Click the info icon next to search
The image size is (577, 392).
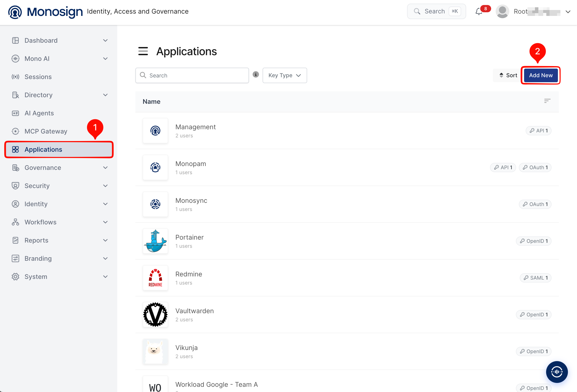click(x=256, y=74)
